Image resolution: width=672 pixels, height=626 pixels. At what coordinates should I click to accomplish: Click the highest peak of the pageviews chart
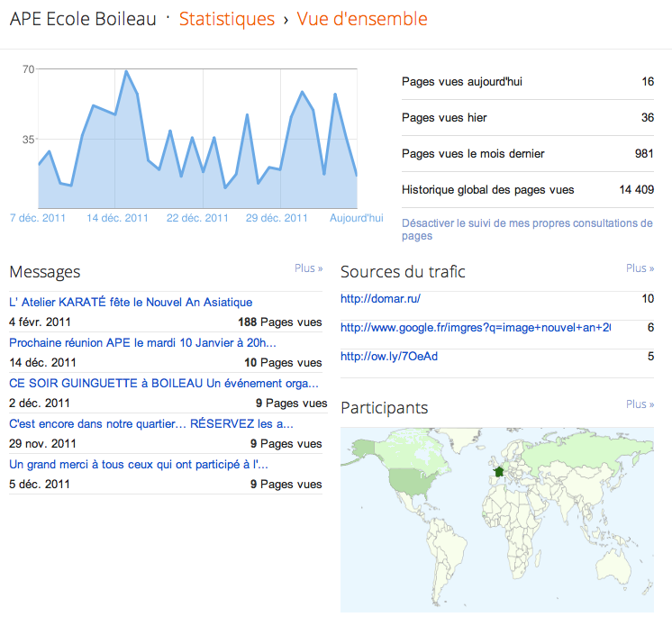click(126, 71)
